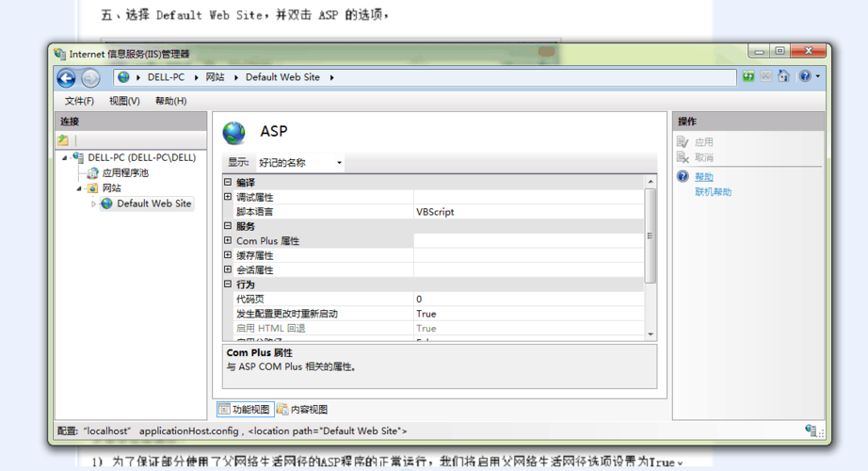Click the 应用 action
The image size is (868, 471).
pyautogui.click(x=704, y=142)
